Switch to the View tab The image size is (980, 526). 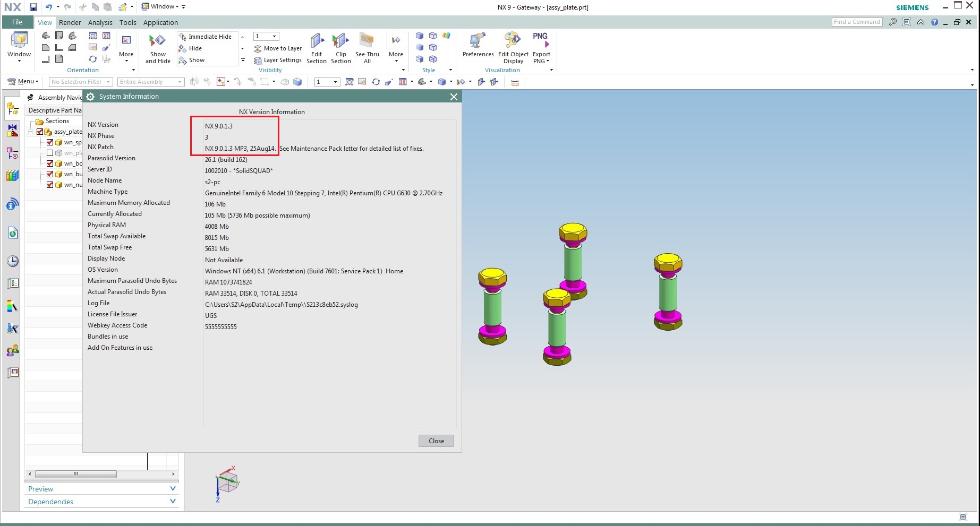[x=45, y=22]
